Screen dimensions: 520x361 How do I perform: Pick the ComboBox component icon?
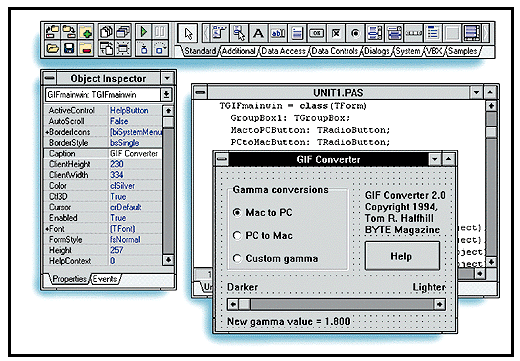click(394, 33)
